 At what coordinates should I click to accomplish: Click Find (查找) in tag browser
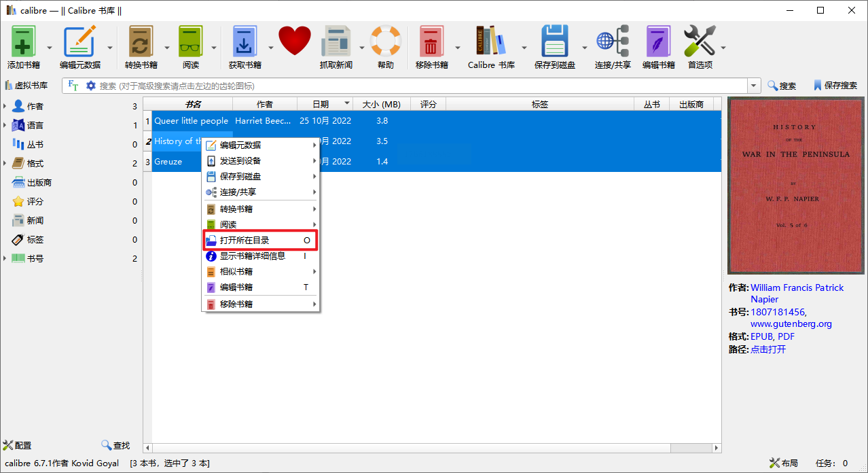point(115,445)
